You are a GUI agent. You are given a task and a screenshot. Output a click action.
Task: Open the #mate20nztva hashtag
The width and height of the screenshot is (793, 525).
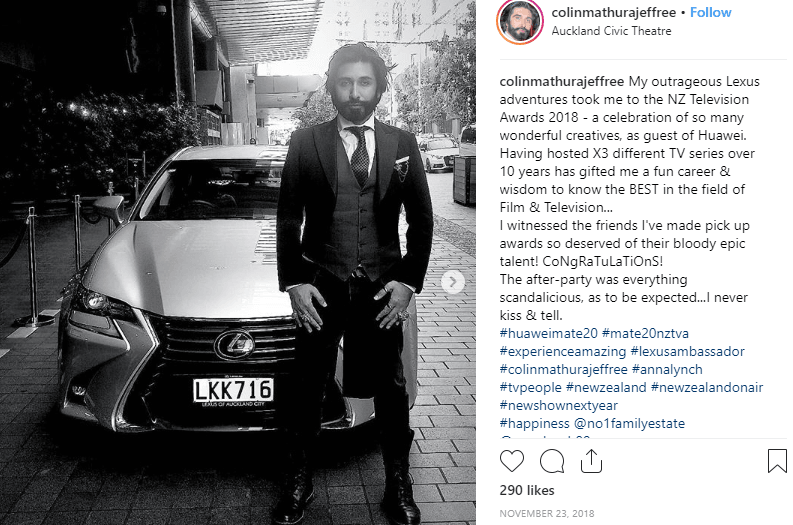[645, 333]
